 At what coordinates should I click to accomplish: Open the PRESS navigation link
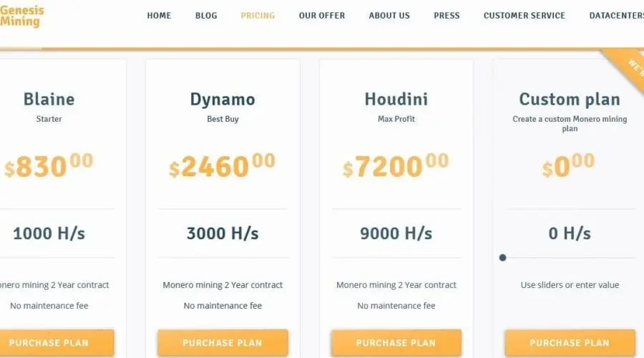click(447, 16)
